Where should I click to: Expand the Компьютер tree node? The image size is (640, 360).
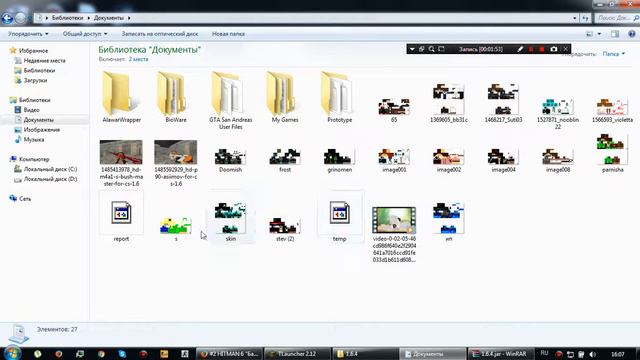click(34, 159)
